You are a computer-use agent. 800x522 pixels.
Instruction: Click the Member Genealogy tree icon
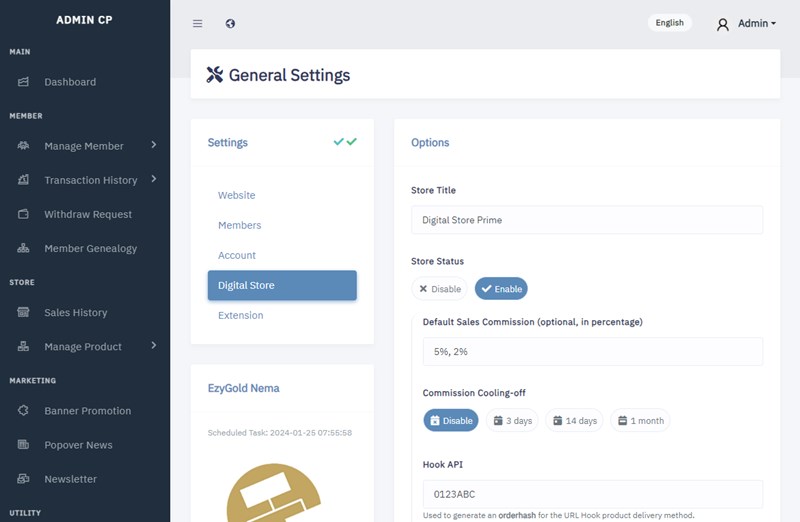point(23,248)
